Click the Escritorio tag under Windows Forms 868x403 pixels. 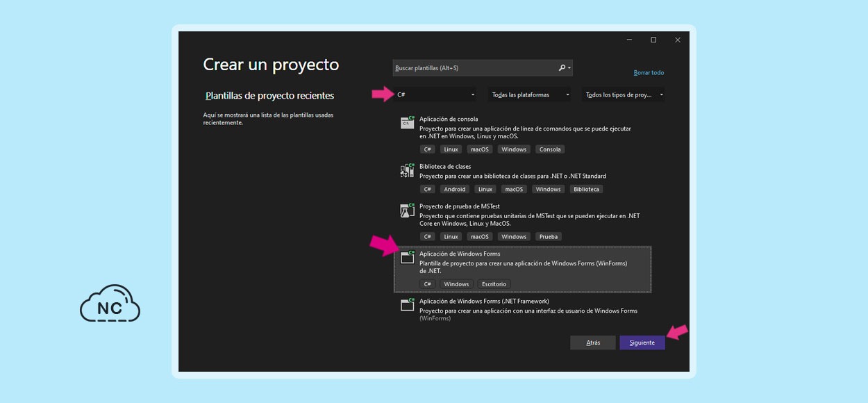(494, 284)
